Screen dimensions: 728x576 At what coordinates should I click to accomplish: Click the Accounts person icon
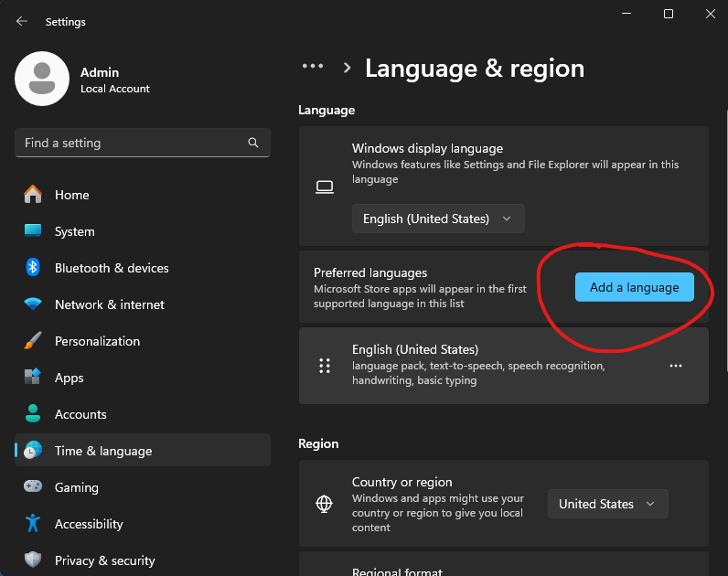33,413
